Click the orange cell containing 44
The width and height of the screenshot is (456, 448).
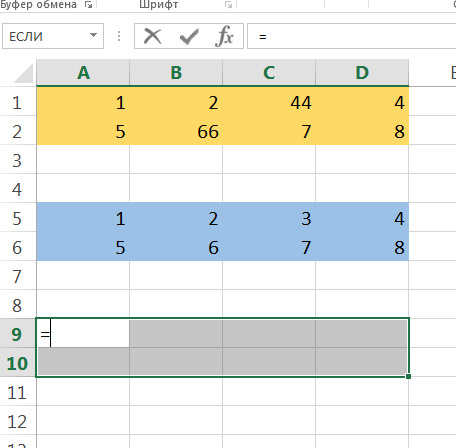269,102
